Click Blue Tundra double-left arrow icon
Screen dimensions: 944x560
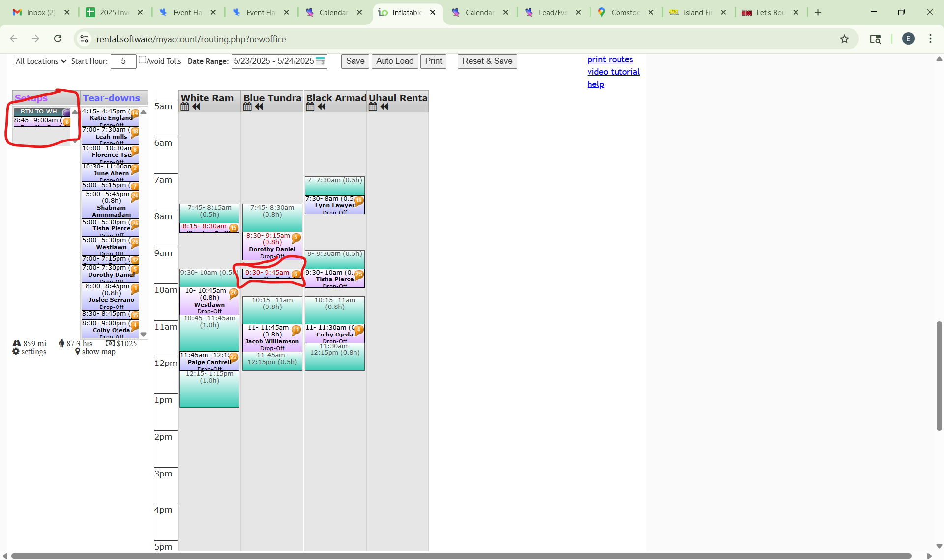pyautogui.click(x=259, y=107)
